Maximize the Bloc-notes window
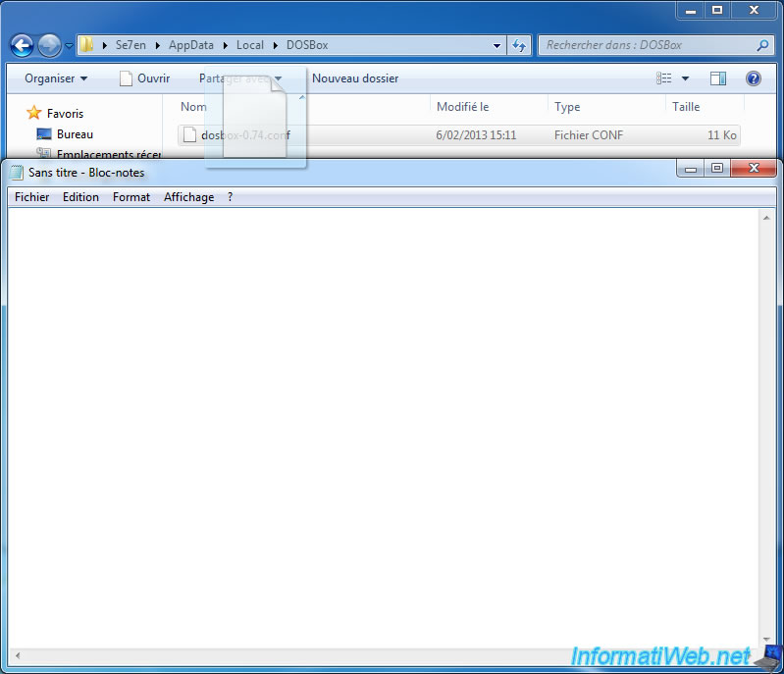Screen dimensions: 784x674 pos(717,169)
